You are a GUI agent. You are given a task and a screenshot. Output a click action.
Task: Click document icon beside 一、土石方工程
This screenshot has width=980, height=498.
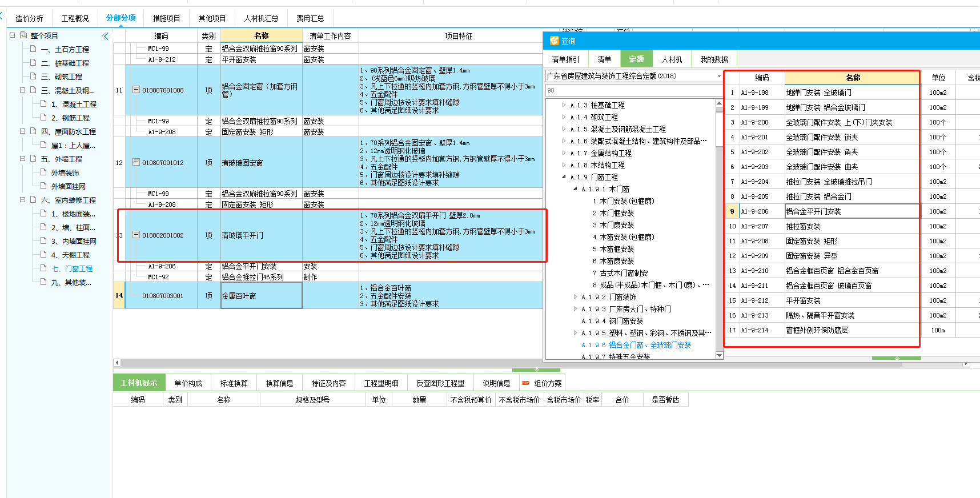pyautogui.click(x=33, y=49)
